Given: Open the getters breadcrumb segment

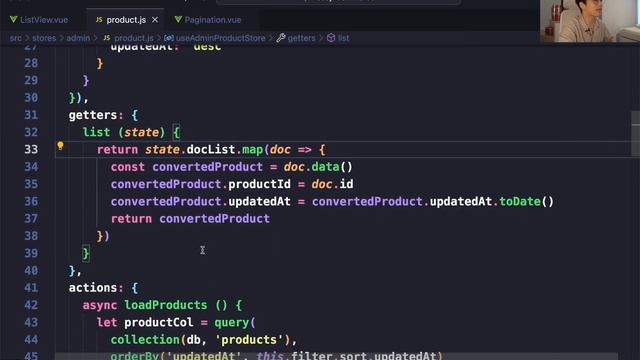Looking at the screenshot, I should click(301, 38).
